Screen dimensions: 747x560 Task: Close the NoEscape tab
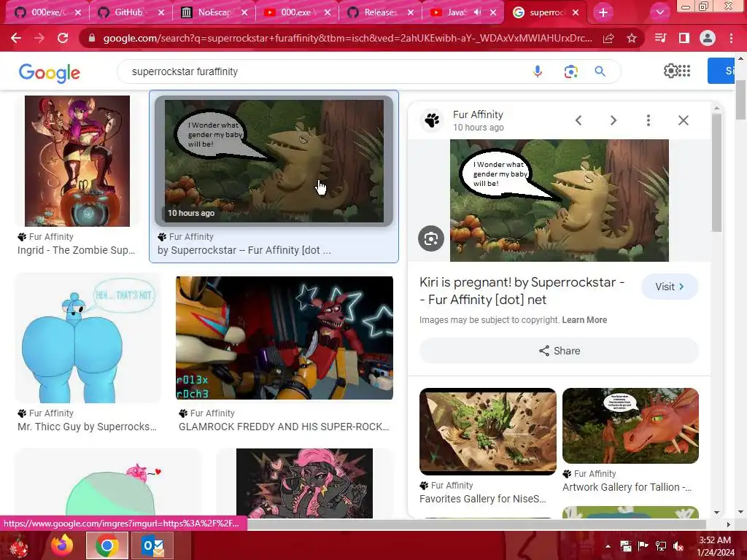coord(244,12)
